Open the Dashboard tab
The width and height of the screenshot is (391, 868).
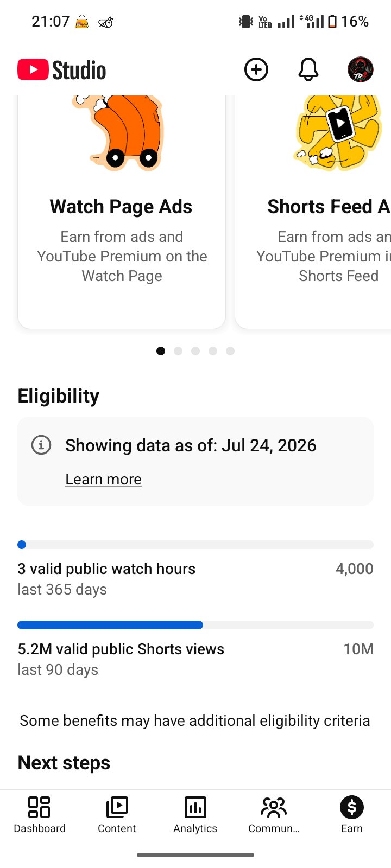40,814
